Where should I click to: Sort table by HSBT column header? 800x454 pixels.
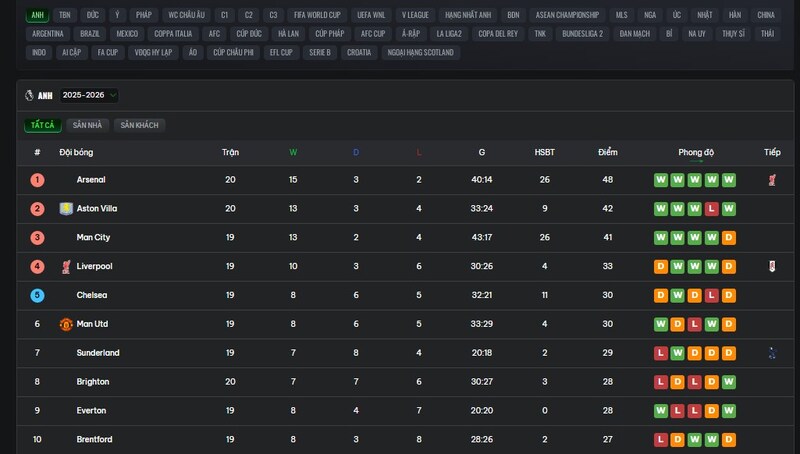[544, 152]
